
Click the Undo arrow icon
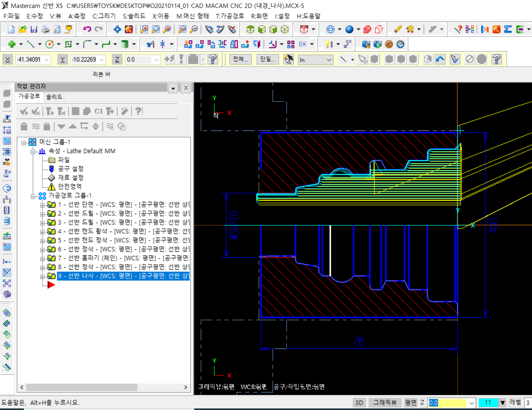coord(87,29)
